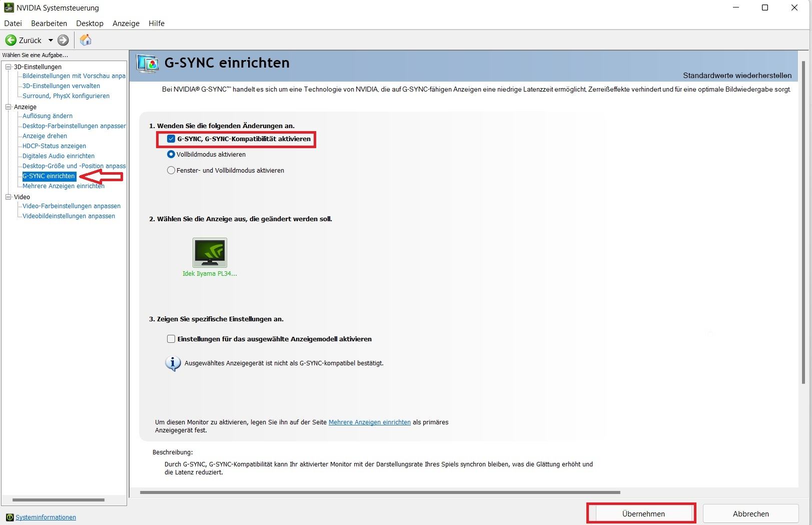Click the G-SYNC einrichten header monitor icon

point(148,64)
